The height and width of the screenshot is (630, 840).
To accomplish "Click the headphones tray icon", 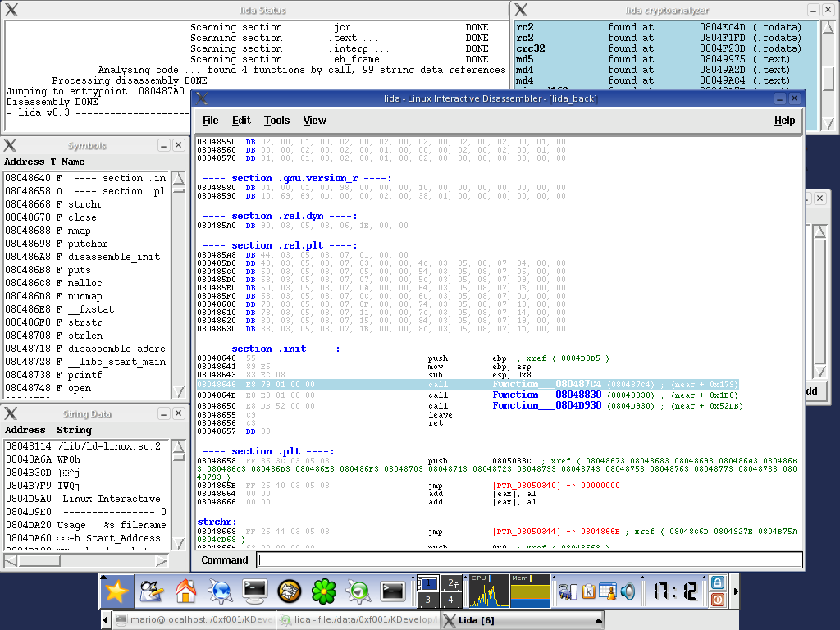I will pyautogui.click(x=568, y=591).
